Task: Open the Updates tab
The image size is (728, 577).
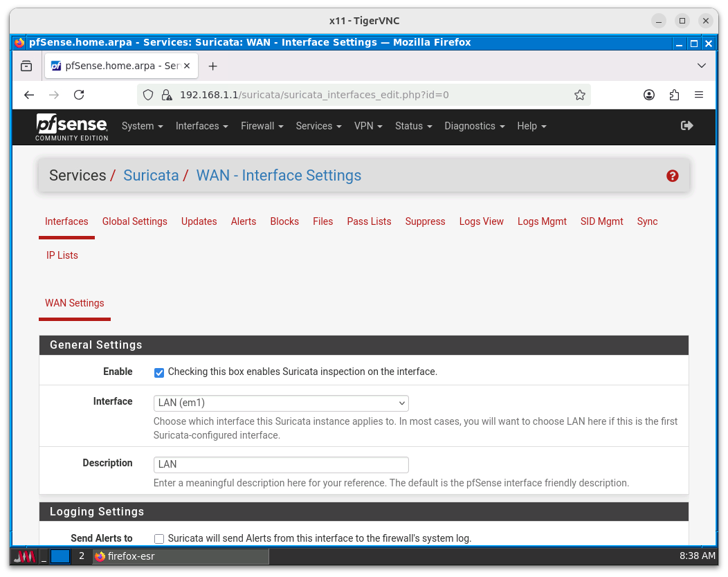Action: 199,222
